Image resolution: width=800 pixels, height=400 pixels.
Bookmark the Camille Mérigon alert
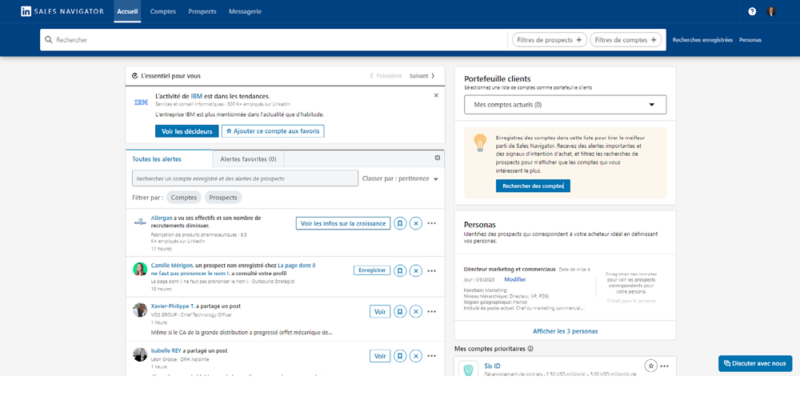(400, 270)
